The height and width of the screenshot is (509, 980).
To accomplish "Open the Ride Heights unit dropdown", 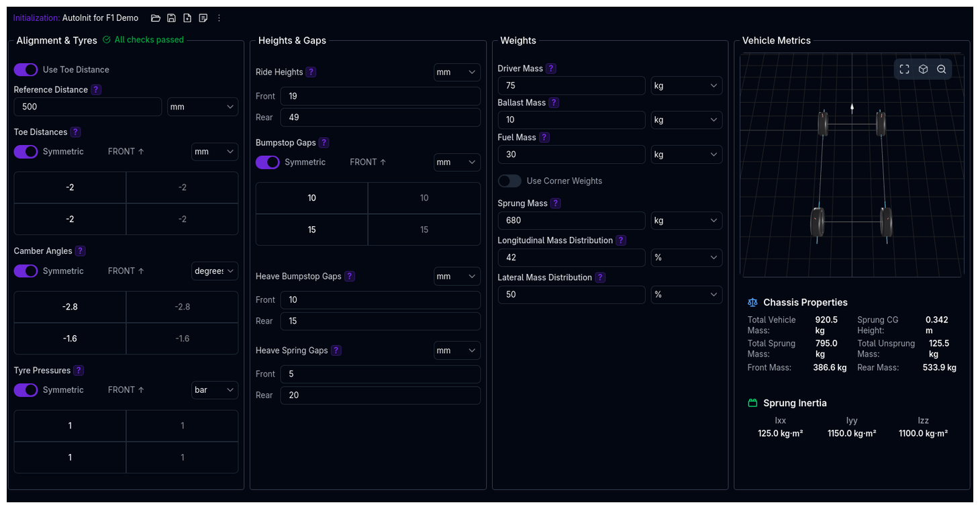I will coord(457,72).
